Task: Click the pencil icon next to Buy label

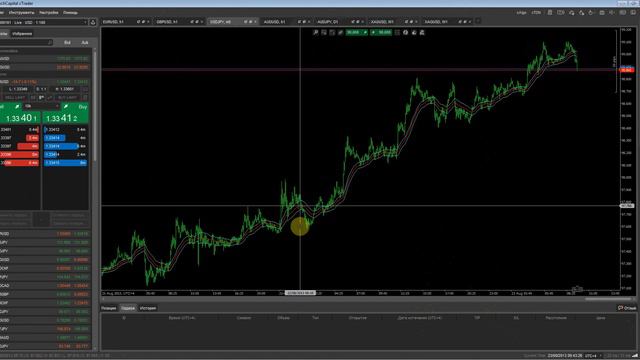Action: pos(66,107)
